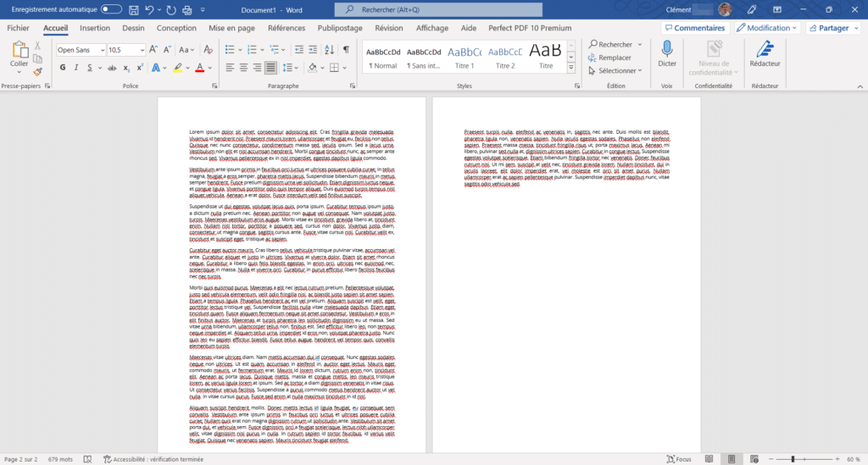The image size is (868, 465).
Task: Select the Format Painter brush icon
Action: [x=37, y=72]
